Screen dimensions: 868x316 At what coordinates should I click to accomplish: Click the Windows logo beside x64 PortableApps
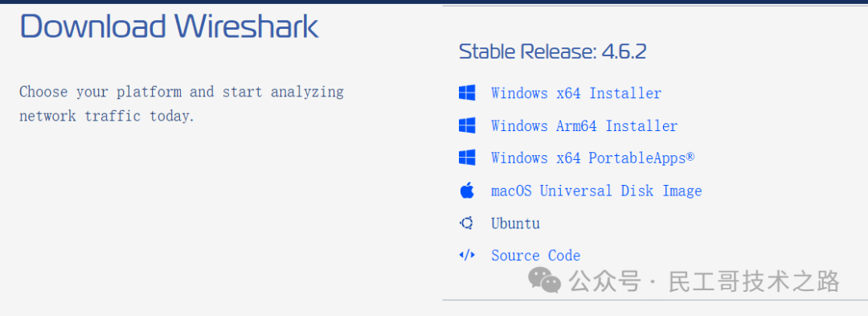pos(467,158)
